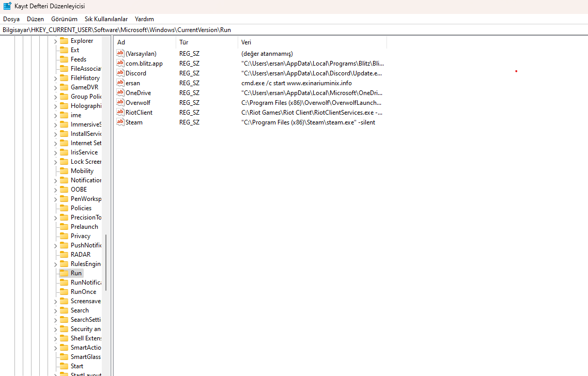Expand the Internet Settings key chevron
This screenshot has height=376, width=588.
coord(55,143)
